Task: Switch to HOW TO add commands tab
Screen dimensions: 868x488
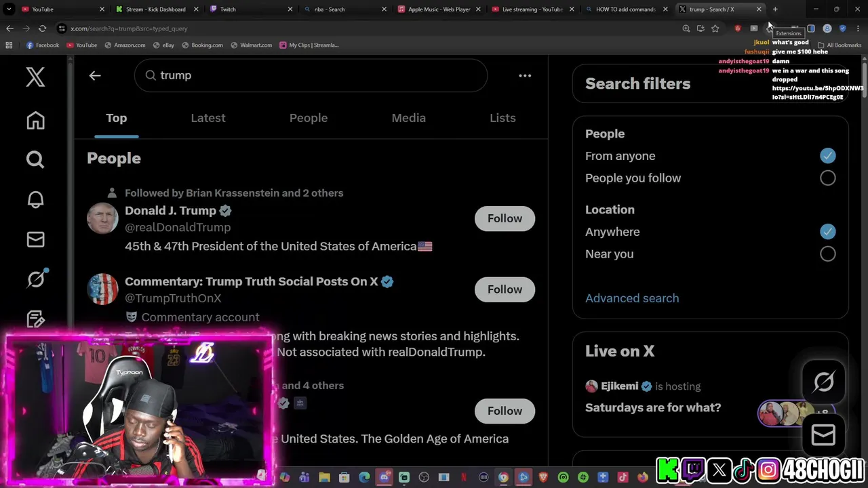Action: click(x=627, y=9)
